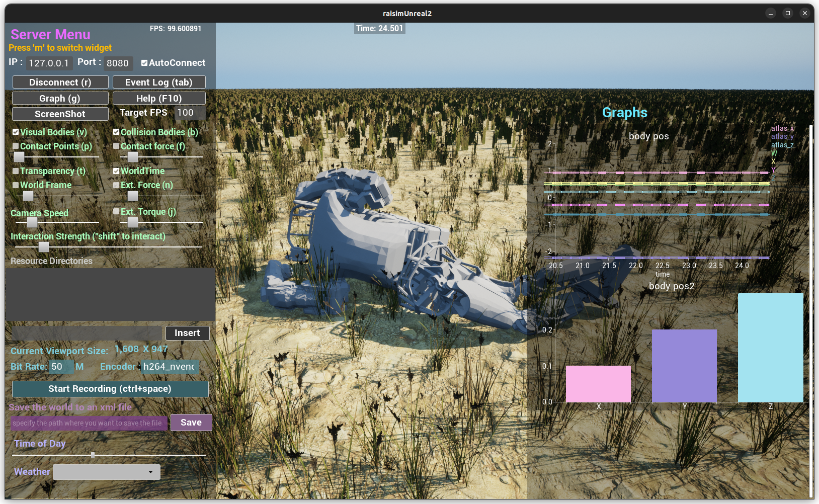Uncheck the AutoConnect option
The image size is (819, 504).
click(144, 63)
